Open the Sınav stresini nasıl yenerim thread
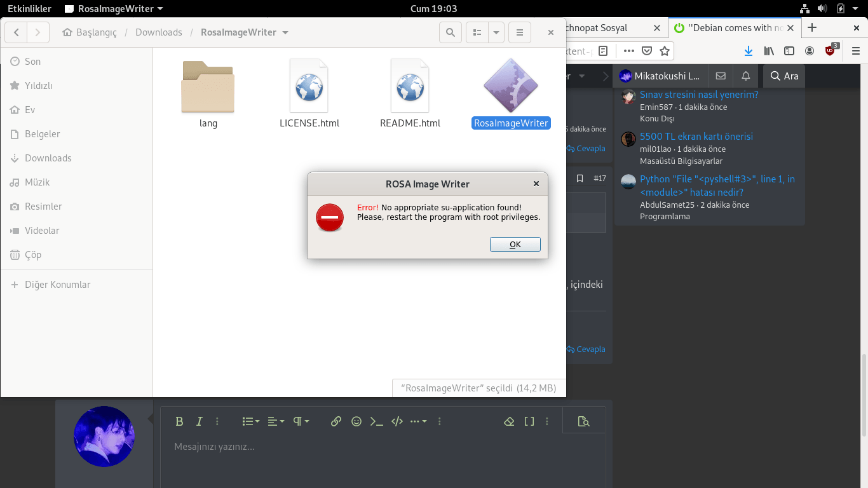 coord(699,95)
